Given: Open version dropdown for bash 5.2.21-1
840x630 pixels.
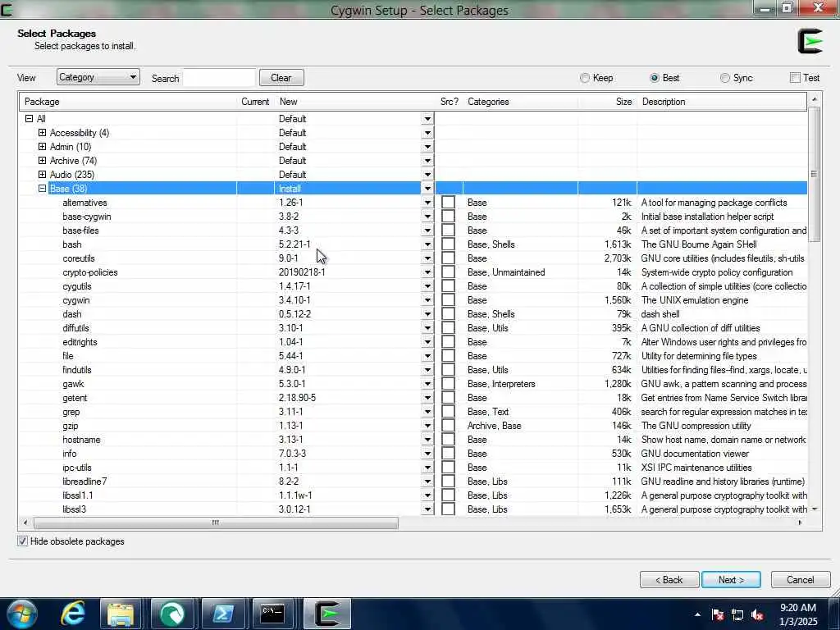Looking at the screenshot, I should [x=427, y=244].
